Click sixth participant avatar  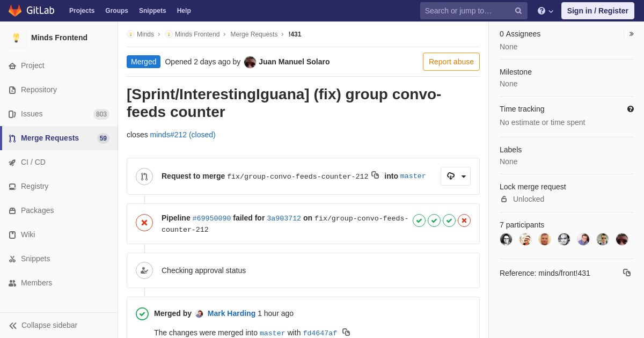coord(603,239)
